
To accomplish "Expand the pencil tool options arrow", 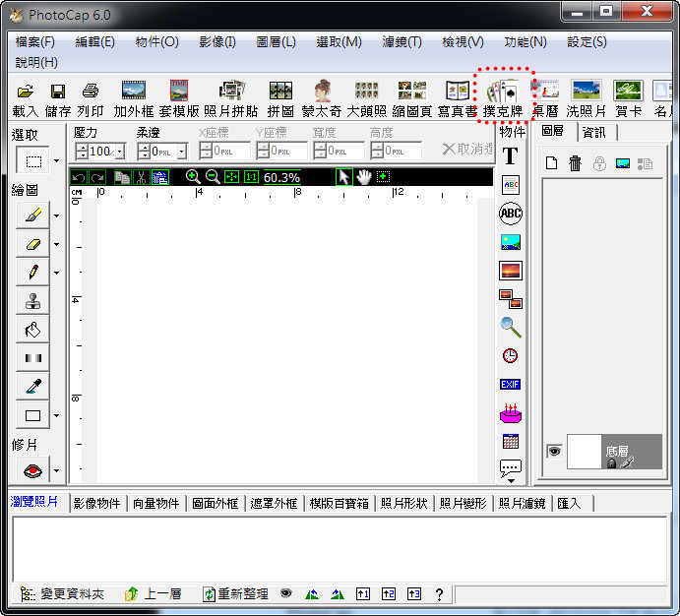I will click(57, 273).
